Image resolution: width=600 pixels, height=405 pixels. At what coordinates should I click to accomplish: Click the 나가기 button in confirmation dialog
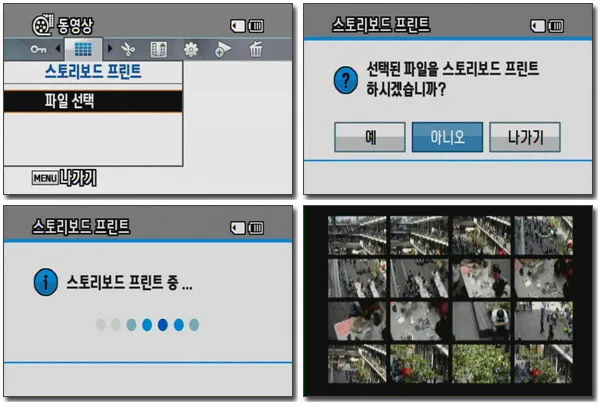coord(524,137)
